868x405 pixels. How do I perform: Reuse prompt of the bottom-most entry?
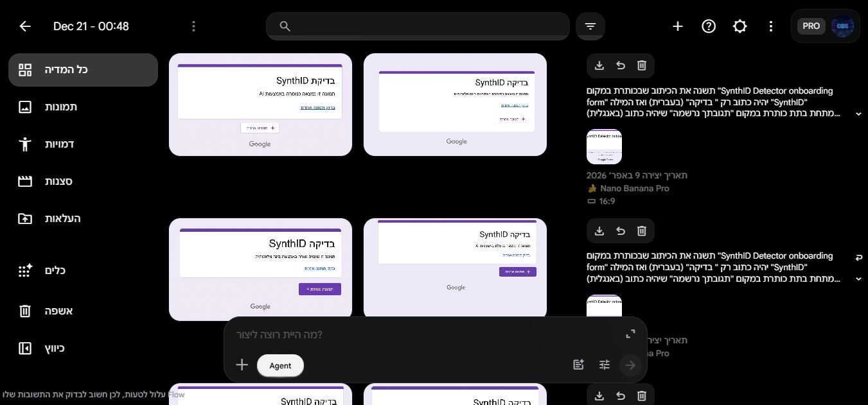click(x=621, y=396)
